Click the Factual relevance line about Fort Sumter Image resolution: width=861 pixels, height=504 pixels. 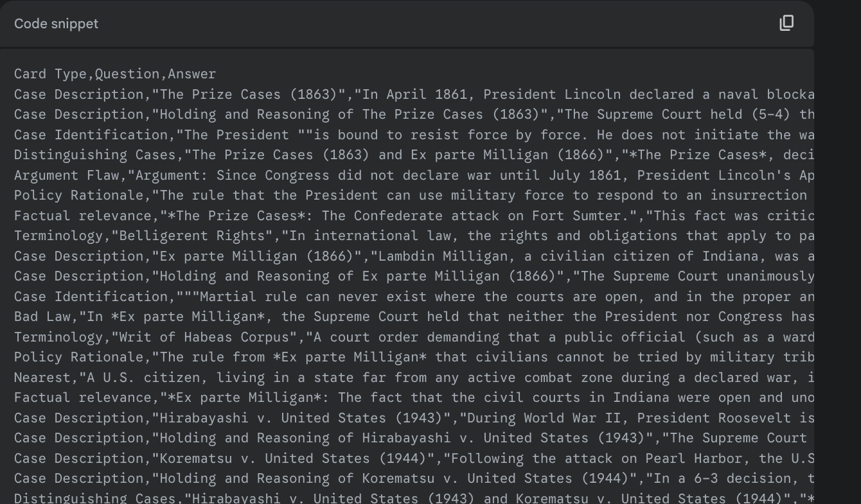tap(414, 216)
